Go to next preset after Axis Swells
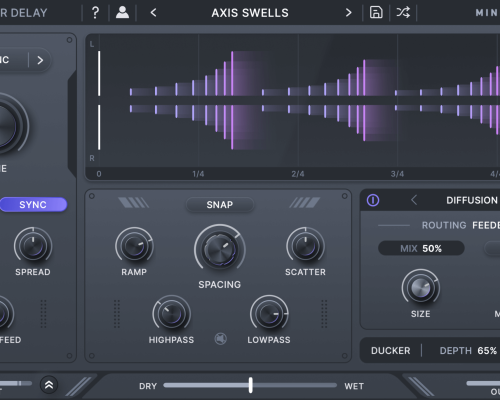Screen dimensions: 500x400 point(348,13)
